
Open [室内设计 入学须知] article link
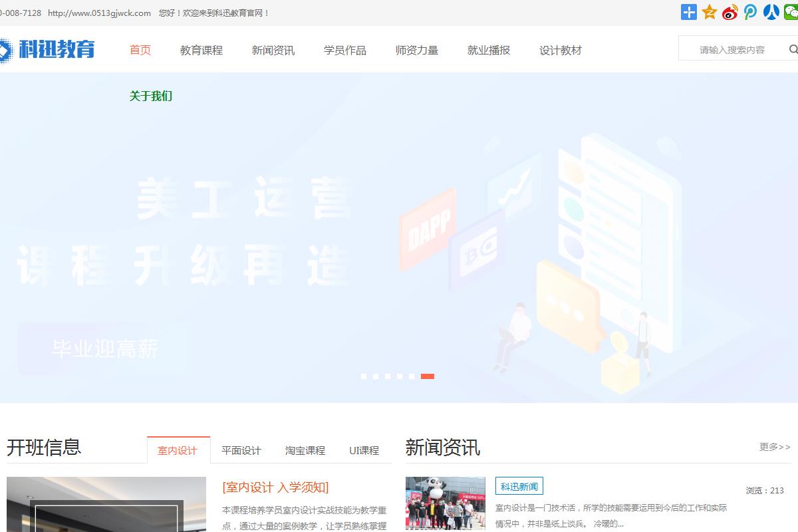276,487
